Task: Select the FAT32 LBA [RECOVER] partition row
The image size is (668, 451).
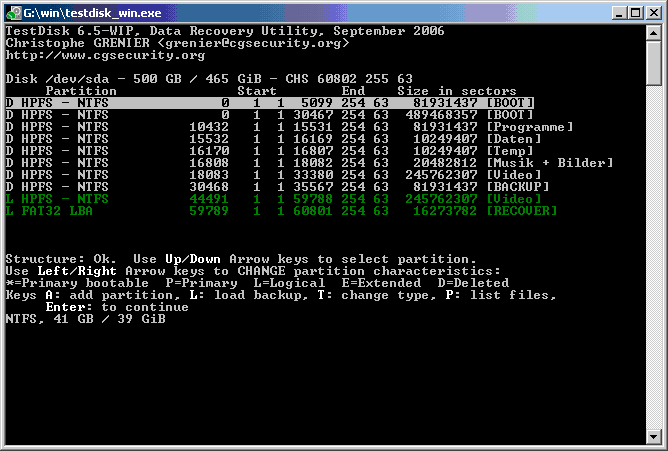Action: [x=281, y=211]
